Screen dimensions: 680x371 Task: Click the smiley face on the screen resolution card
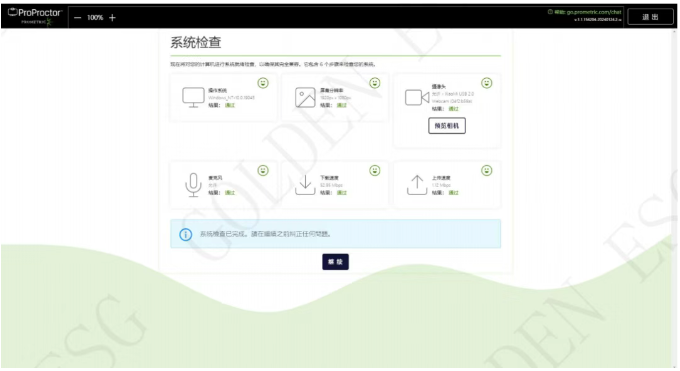[x=375, y=83]
